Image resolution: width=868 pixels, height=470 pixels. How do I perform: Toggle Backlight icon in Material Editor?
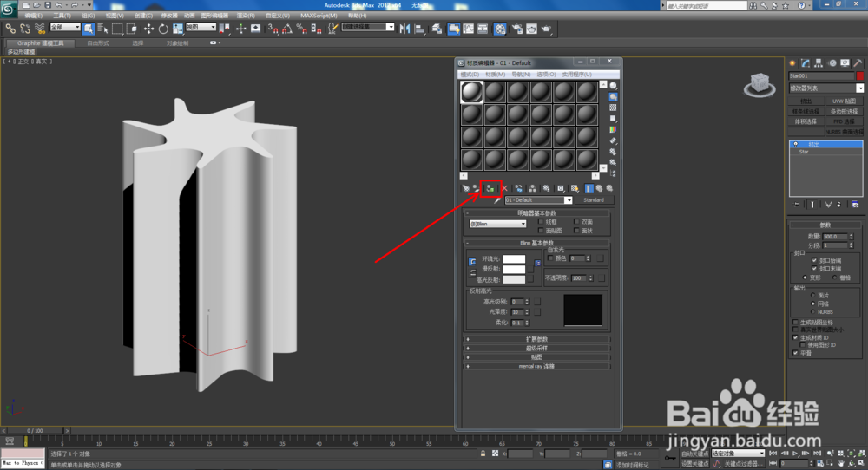(x=614, y=97)
